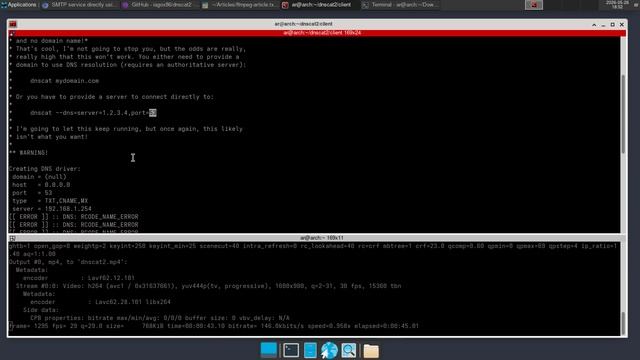This screenshot has height=360, width=640.
Task: Click first ERROR RCODE_NAME_ERROR line
Action: tap(74, 217)
